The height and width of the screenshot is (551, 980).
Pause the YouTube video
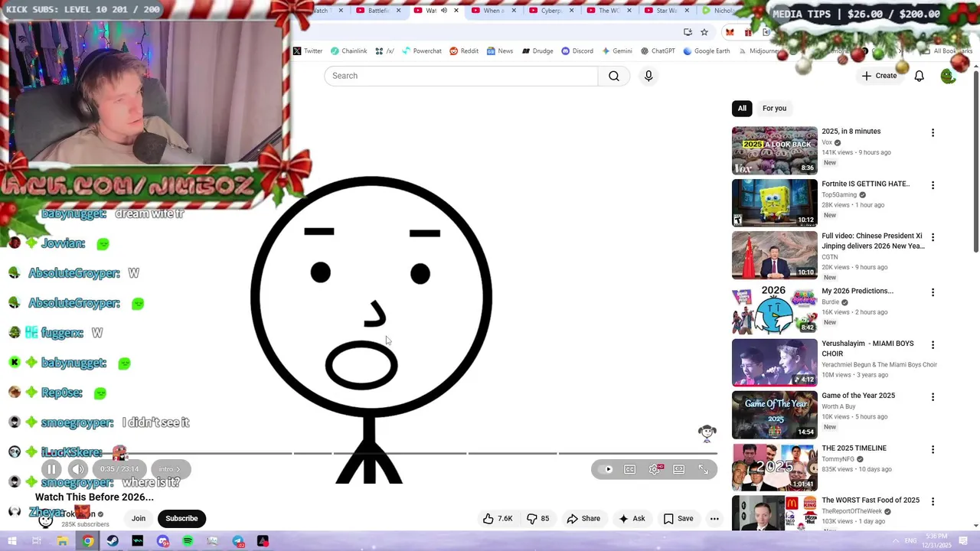pos(51,469)
